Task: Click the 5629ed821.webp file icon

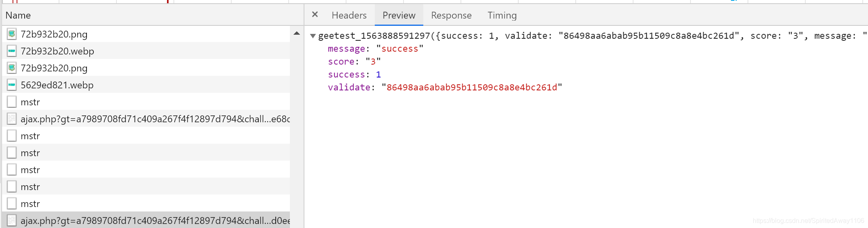Action: [12, 85]
